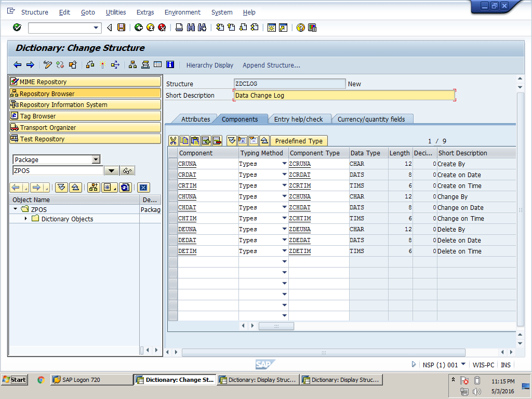Click the Cut scissors icon above the components table

tap(174, 141)
